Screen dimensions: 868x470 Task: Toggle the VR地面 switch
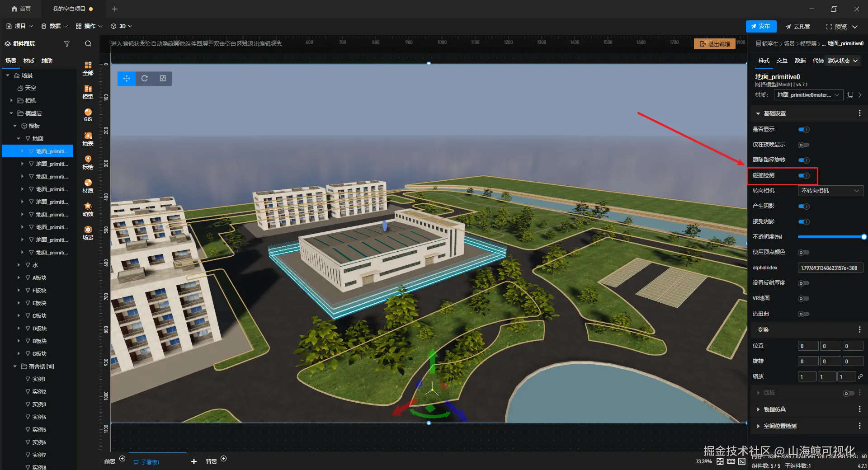pyautogui.click(x=804, y=299)
